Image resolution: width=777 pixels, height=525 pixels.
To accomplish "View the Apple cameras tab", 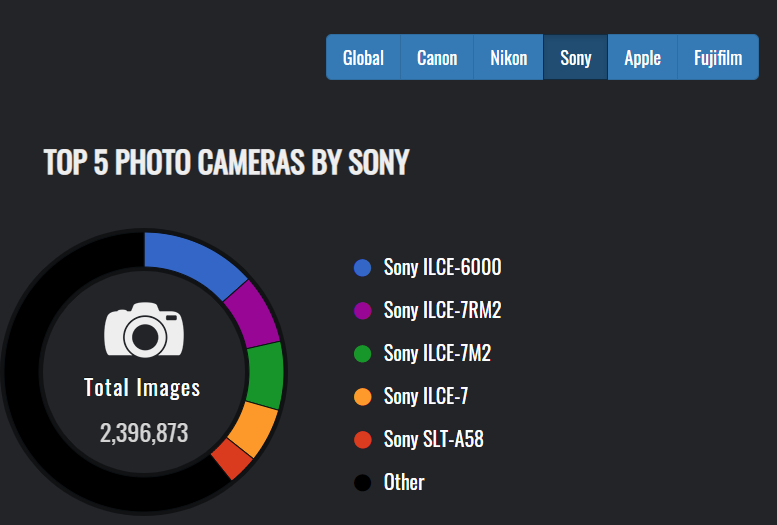I will (643, 58).
